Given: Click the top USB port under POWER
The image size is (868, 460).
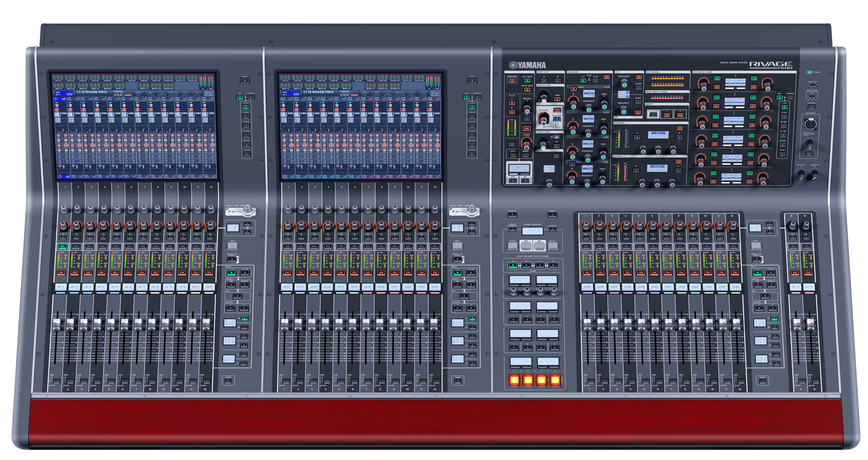Looking at the screenshot, I should 813,85.
